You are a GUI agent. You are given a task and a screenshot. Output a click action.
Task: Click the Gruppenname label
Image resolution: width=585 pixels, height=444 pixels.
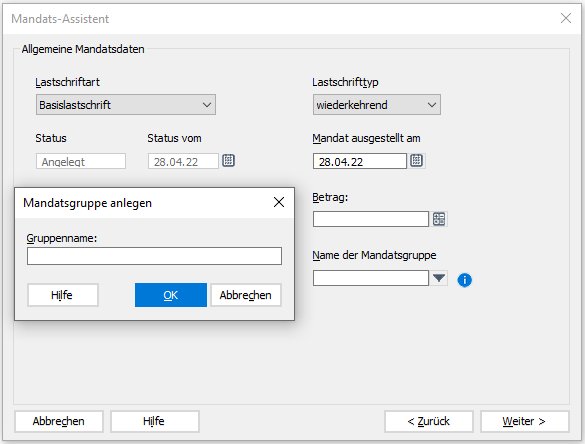62,238
